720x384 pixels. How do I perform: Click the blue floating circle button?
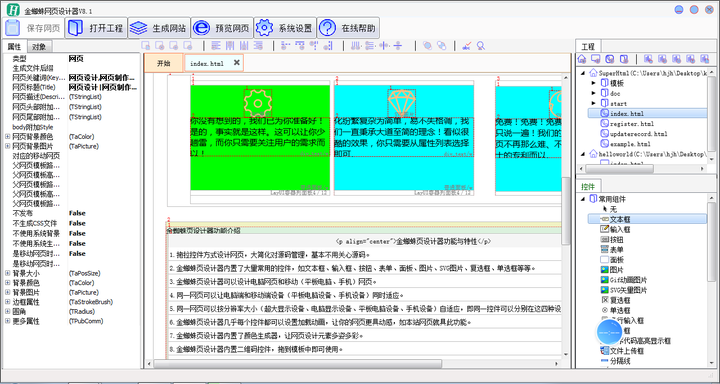point(609,331)
